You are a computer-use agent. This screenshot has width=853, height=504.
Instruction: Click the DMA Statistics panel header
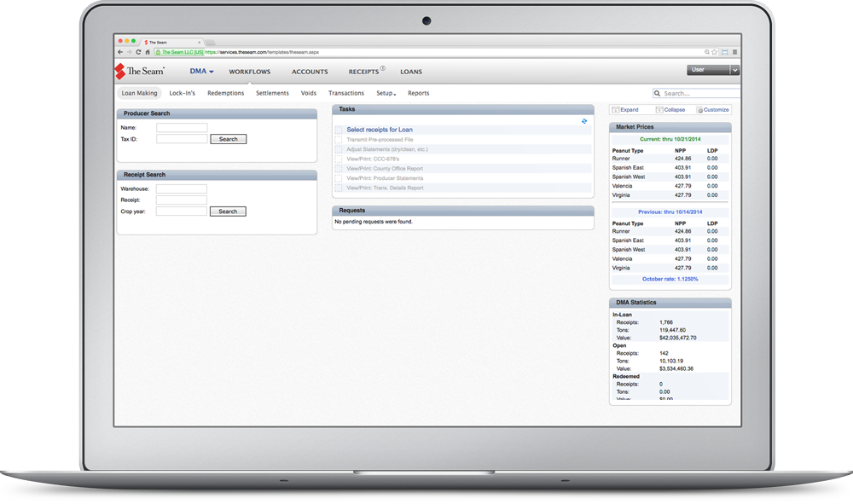(x=670, y=302)
